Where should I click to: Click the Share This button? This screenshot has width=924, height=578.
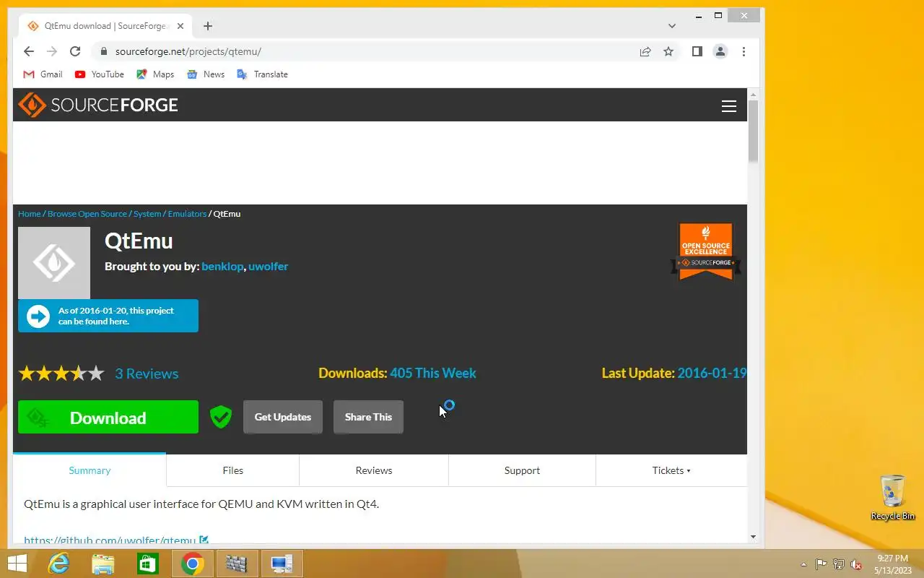[368, 417]
